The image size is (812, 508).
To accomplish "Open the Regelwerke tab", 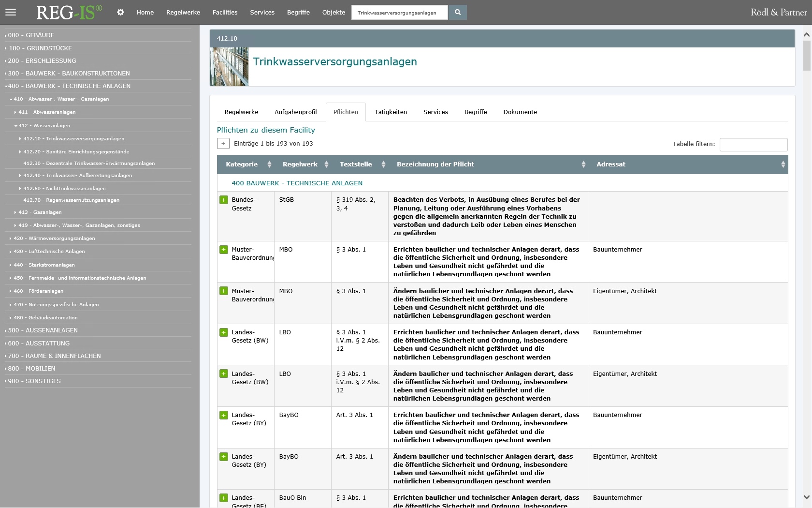I will click(x=241, y=112).
